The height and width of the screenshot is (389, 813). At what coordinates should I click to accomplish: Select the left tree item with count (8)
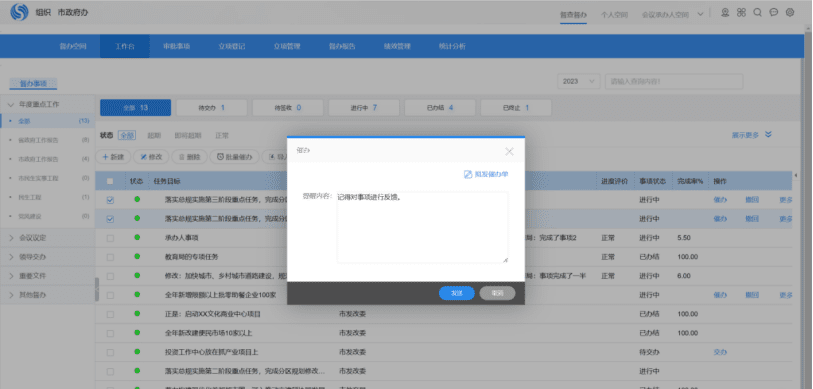tap(48, 140)
